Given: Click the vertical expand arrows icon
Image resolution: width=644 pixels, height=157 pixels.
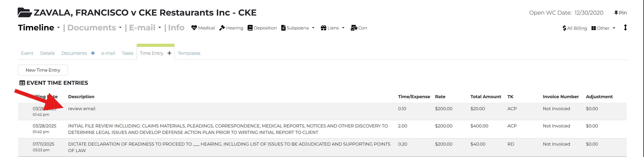Looking at the screenshot, I should (625, 27).
